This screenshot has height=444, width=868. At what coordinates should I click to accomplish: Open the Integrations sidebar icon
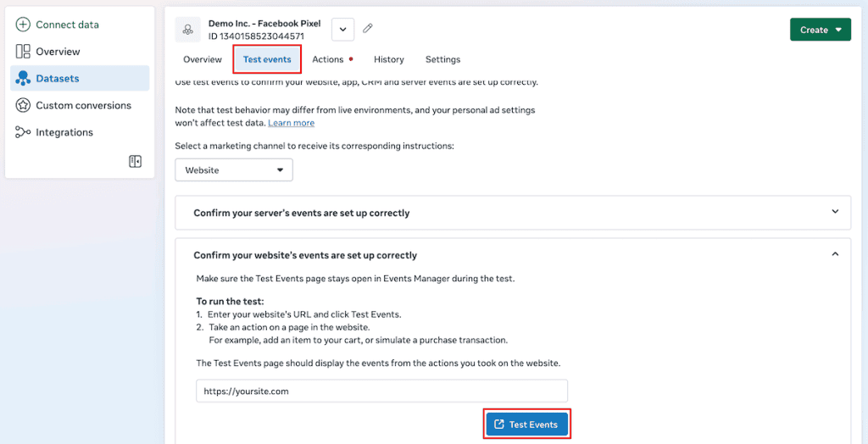coord(23,132)
